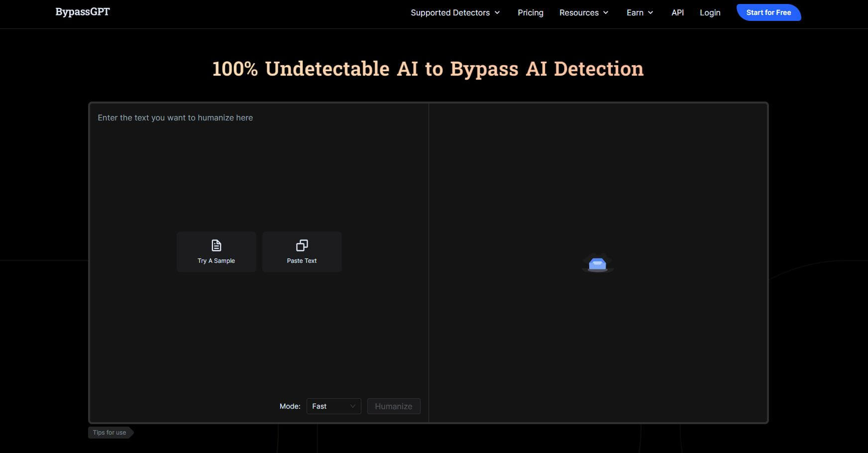This screenshot has width=868, height=453.
Task: Open the Supported Detectors dropdown
Action: tap(451, 12)
